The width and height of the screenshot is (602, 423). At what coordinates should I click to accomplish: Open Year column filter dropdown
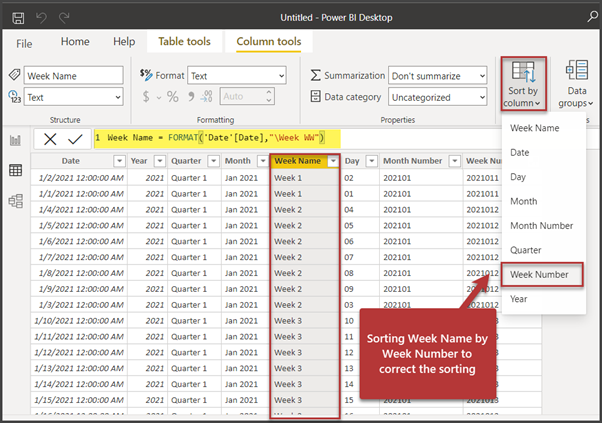click(160, 161)
